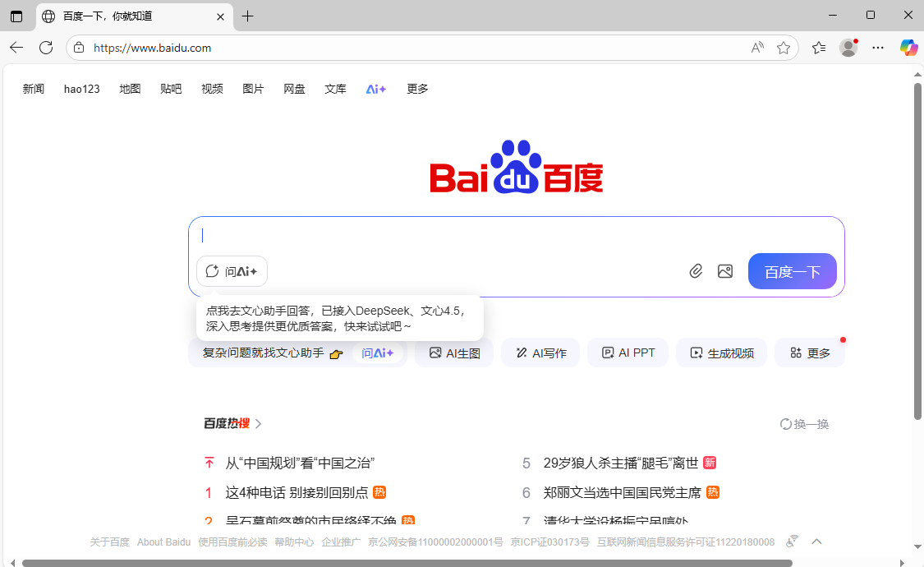Screen dimensions: 924x567
Task: Click the accessibility icon in footer
Action: pyautogui.click(x=792, y=541)
